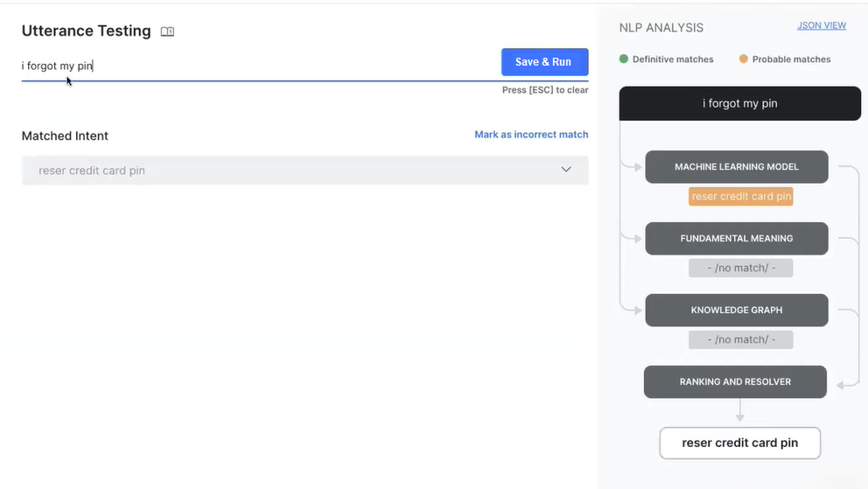Image resolution: width=868 pixels, height=489 pixels.
Task: Select the 'i forgot my pin' header node
Action: click(739, 103)
